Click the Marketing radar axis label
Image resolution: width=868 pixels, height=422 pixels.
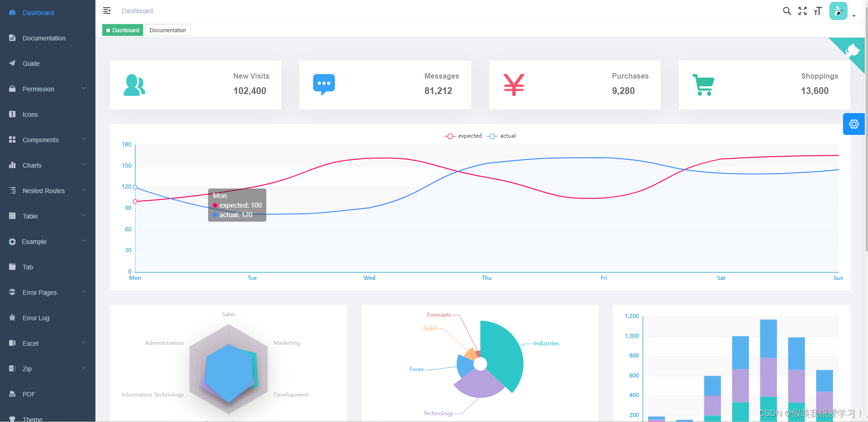(287, 343)
